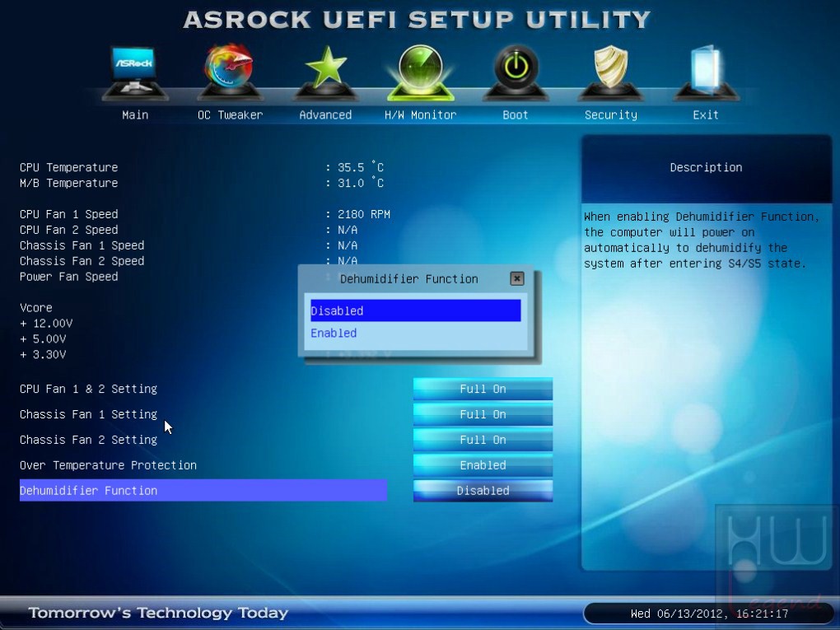The width and height of the screenshot is (840, 630).
Task: Open Over Temperature Protection Enabled dropdown
Action: coord(483,465)
